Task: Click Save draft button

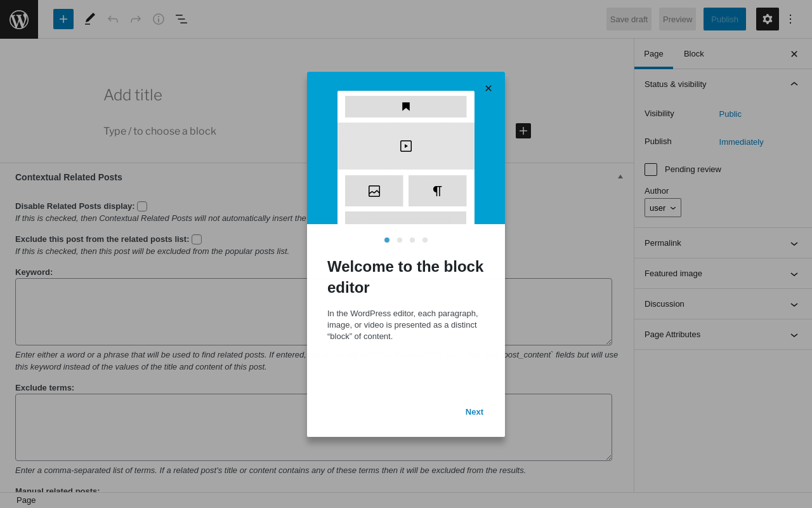Action: pos(629,19)
